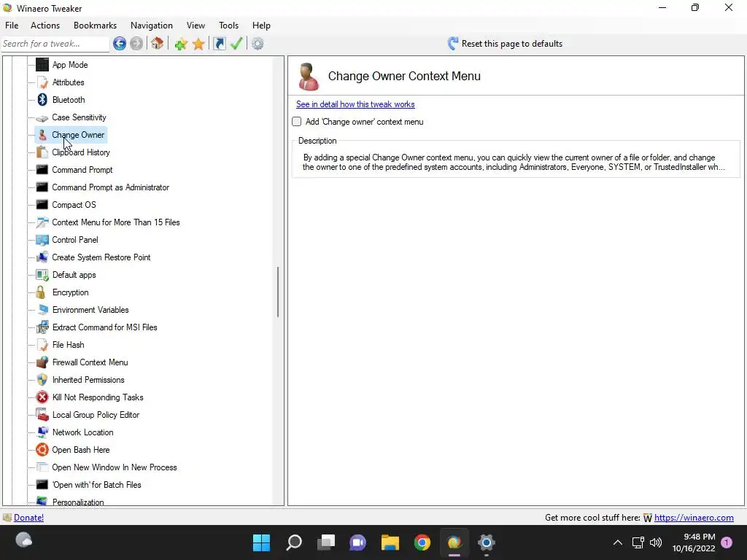Select the Change Owner tree item
Viewport: 747px width, 560px height.
(78, 135)
